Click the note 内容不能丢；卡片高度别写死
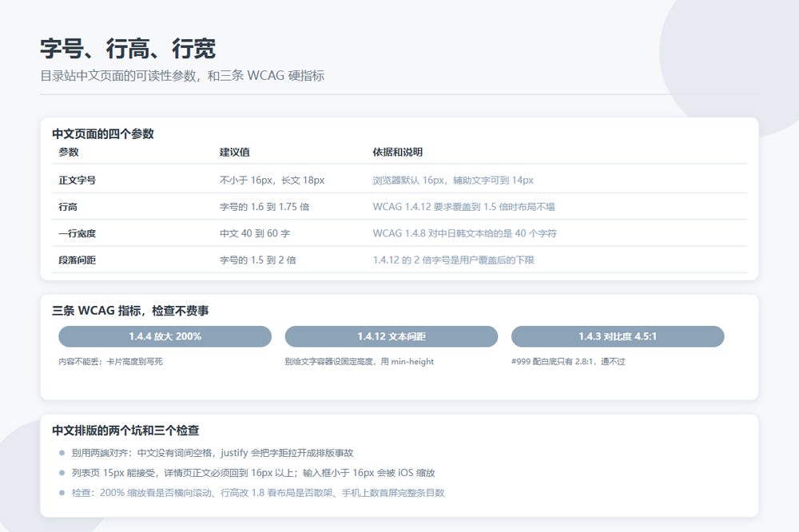This screenshot has width=799, height=532. coord(110,361)
